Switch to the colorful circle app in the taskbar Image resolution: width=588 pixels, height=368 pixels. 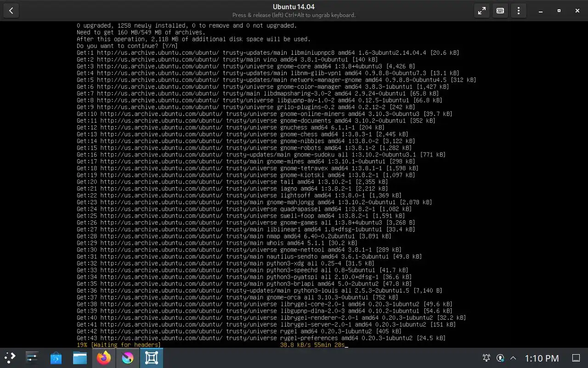[128, 357]
